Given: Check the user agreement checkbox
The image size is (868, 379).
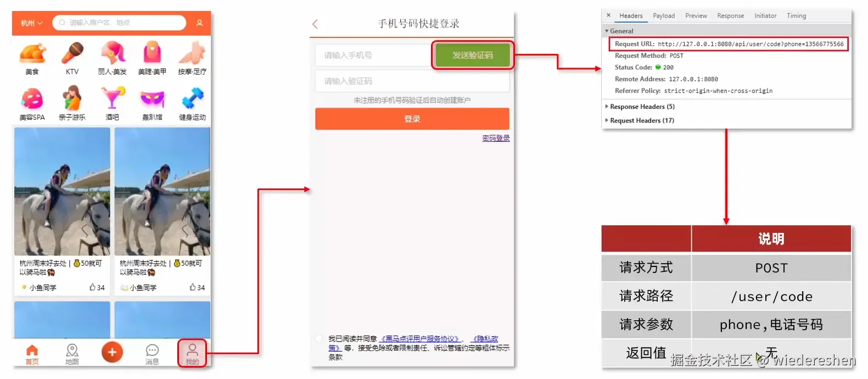Looking at the screenshot, I should [320, 338].
